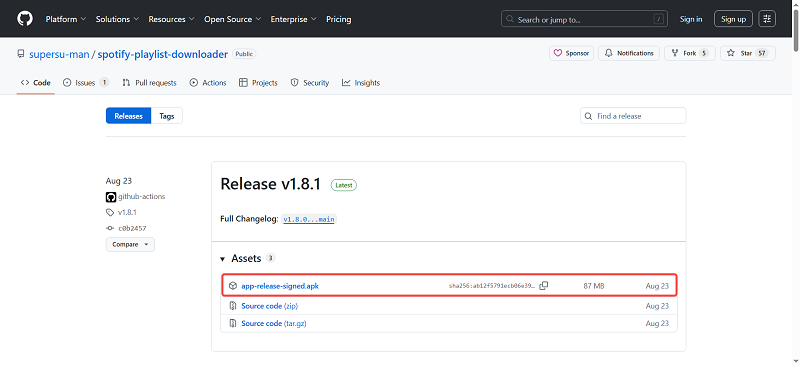Open the v1.8.1 tag link
This screenshot has width=800, height=366.
coord(128,212)
